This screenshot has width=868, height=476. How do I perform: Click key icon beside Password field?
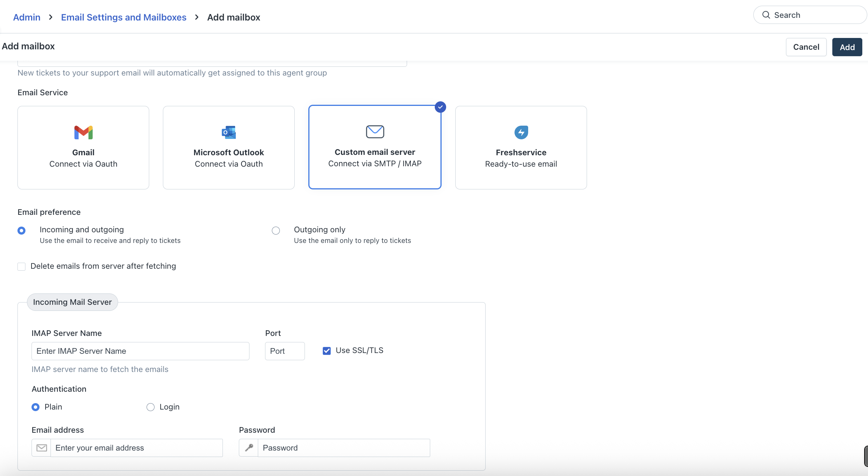click(x=249, y=448)
